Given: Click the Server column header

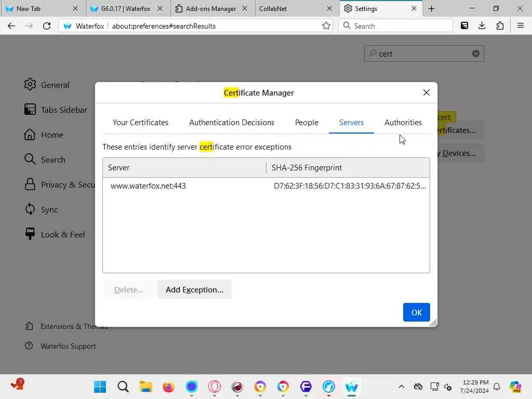Looking at the screenshot, I should pyautogui.click(x=184, y=168).
